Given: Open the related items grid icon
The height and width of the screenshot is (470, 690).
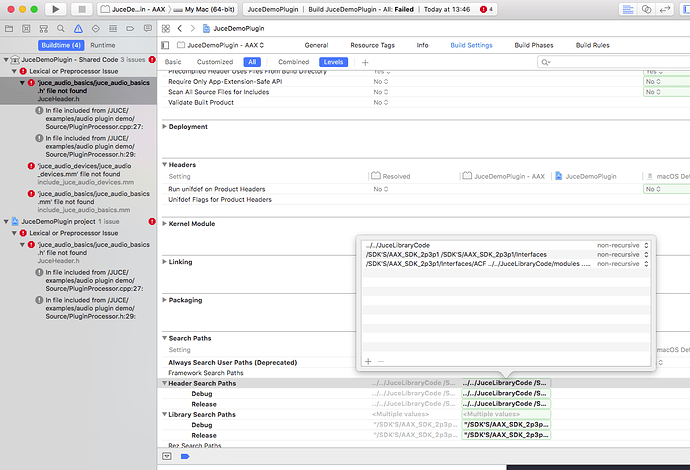Looking at the screenshot, I should 166,29.
